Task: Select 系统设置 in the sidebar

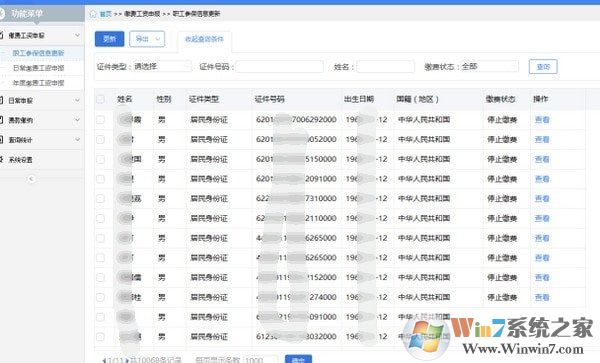Action: click(21, 160)
